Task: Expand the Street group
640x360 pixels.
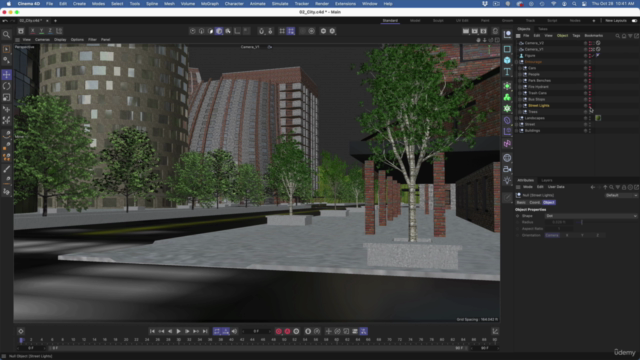Action: pos(517,124)
